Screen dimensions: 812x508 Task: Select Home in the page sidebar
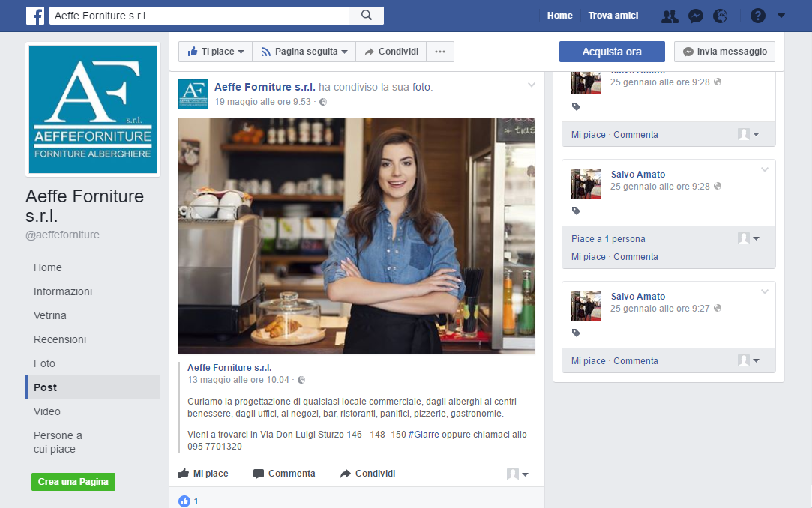tap(48, 267)
